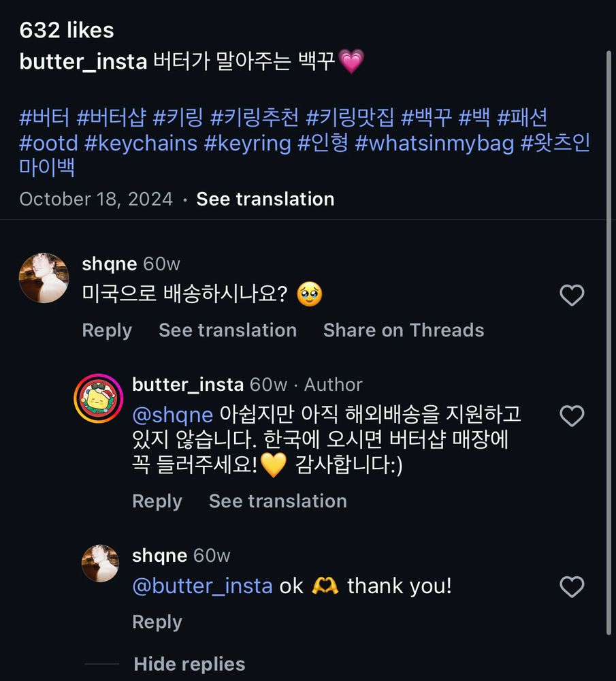See translation of shqne's Korean comment

pyautogui.click(x=227, y=330)
